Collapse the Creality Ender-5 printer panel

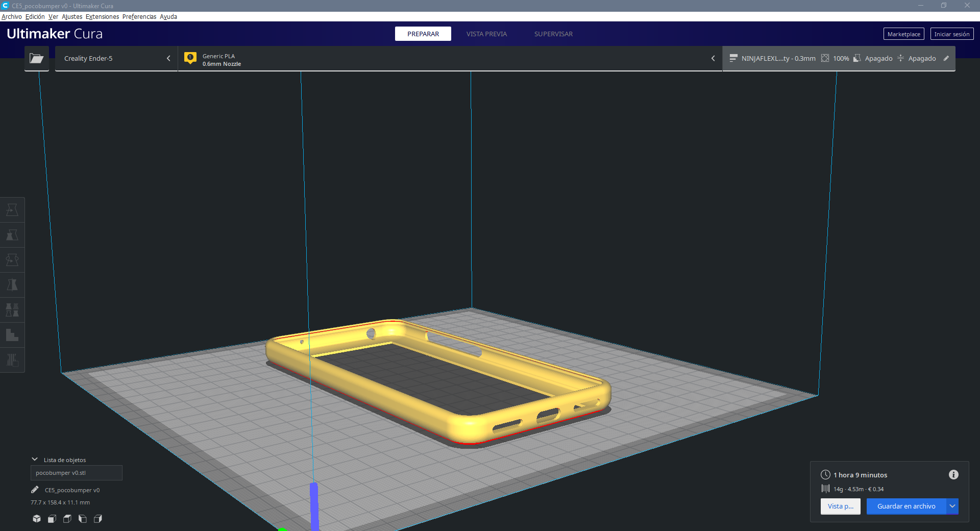pos(168,58)
